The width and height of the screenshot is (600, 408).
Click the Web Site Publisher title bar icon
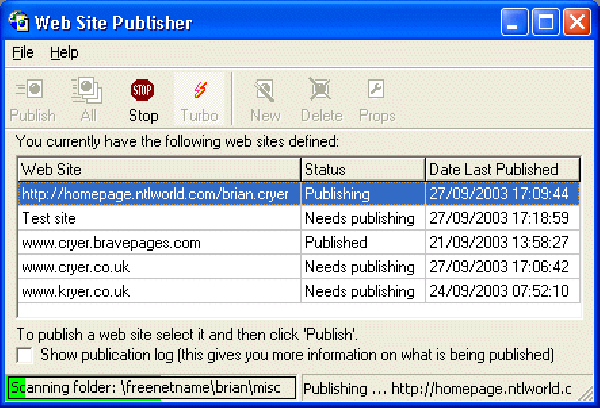19,21
